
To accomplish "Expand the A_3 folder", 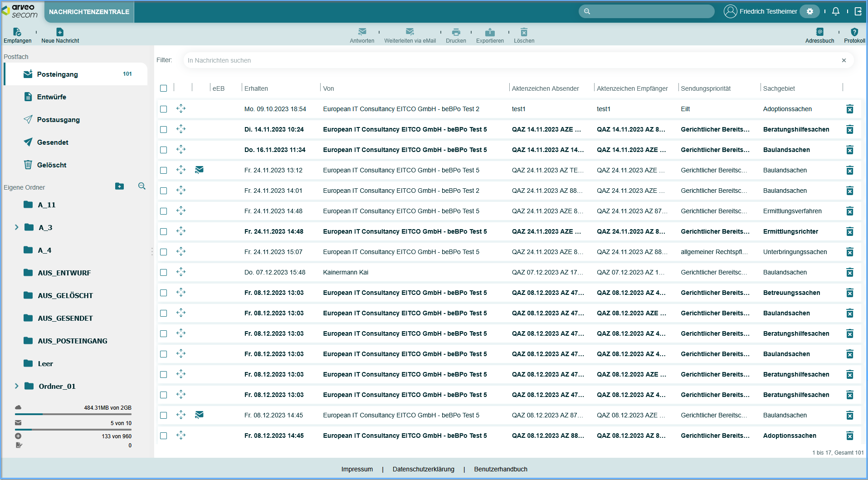I will [x=17, y=227].
